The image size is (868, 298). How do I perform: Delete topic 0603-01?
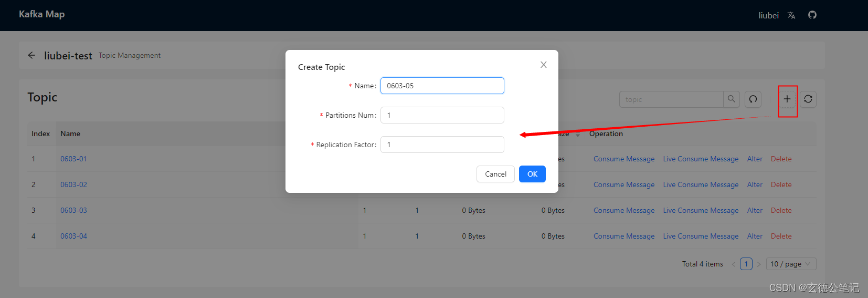781,159
